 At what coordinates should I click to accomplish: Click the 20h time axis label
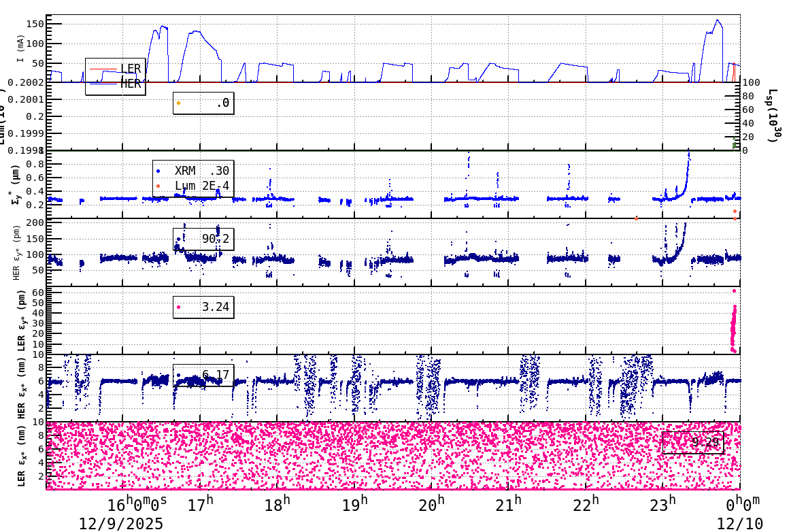pyautogui.click(x=432, y=504)
